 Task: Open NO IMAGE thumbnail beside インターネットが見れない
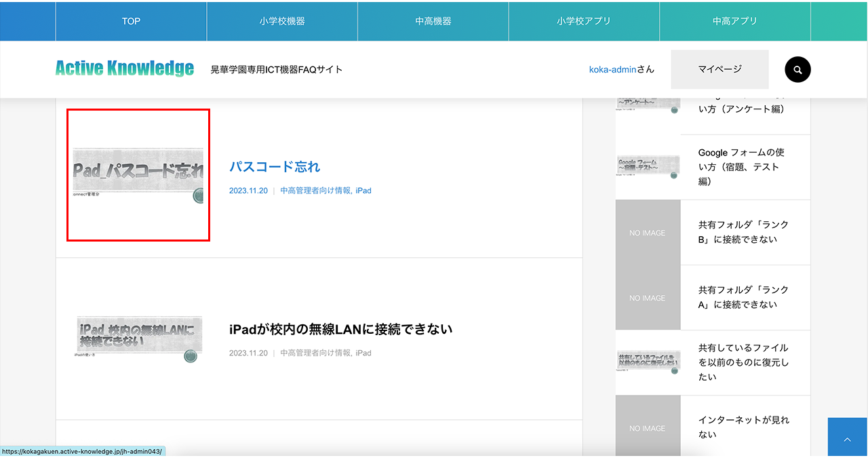pyautogui.click(x=648, y=428)
